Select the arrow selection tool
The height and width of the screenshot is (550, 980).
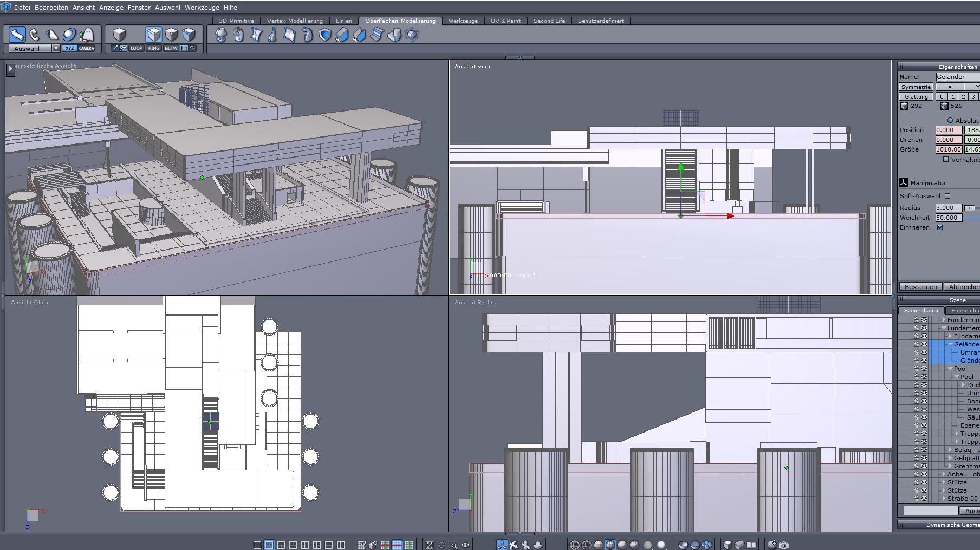point(17,35)
